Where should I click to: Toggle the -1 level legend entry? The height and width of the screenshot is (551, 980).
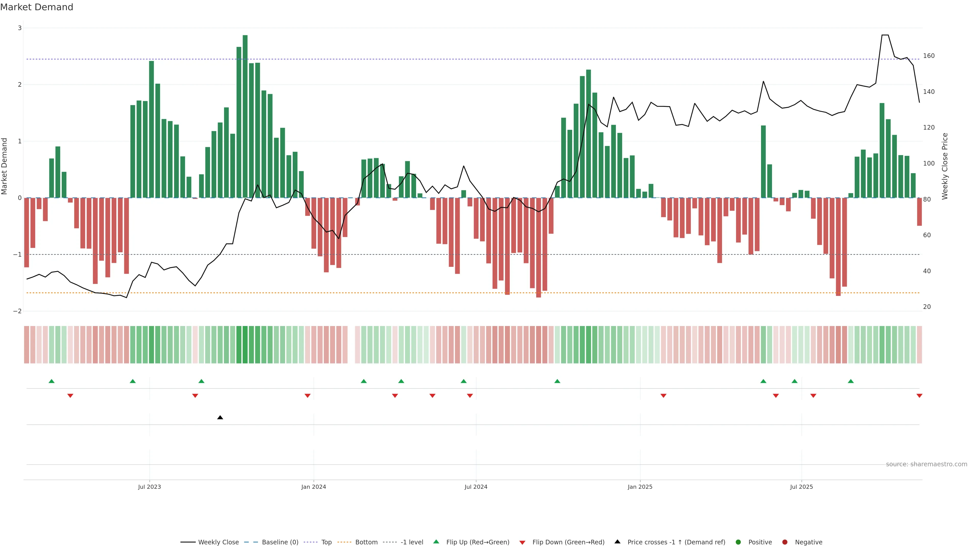coord(412,542)
